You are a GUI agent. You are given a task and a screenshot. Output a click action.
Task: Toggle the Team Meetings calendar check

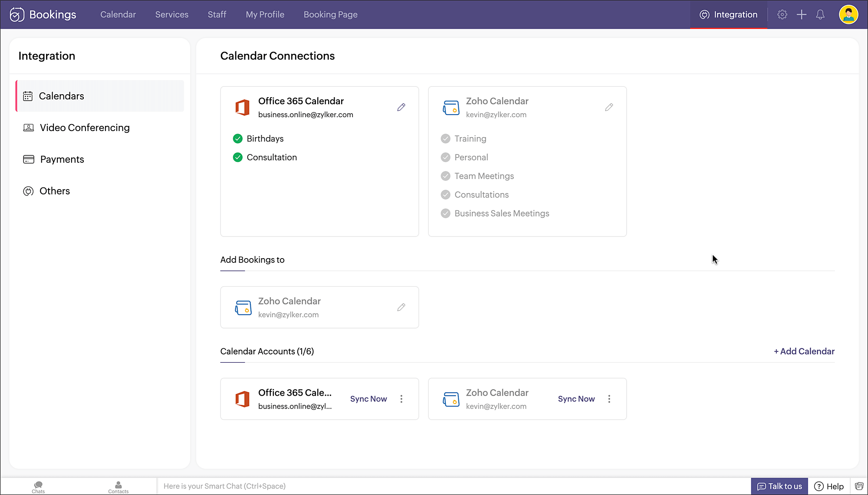(x=445, y=176)
